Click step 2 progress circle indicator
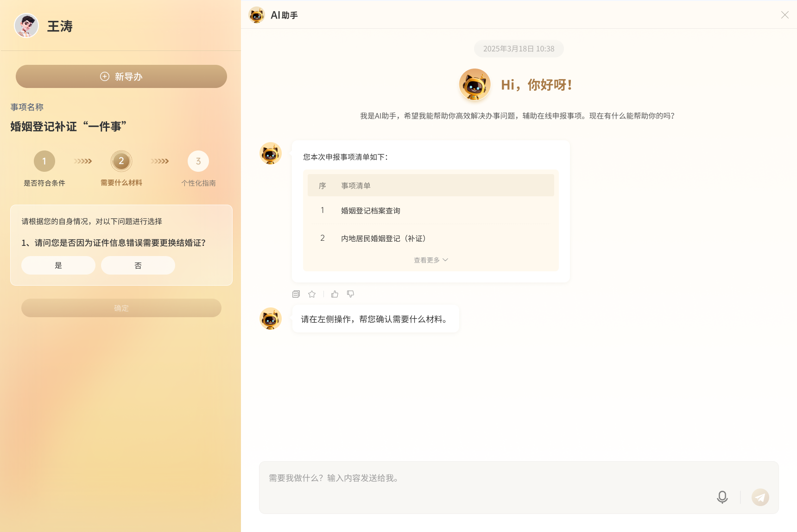Viewport: 797px width, 532px height. [x=121, y=161]
